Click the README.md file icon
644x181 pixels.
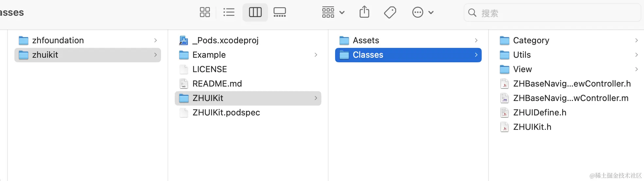click(184, 84)
